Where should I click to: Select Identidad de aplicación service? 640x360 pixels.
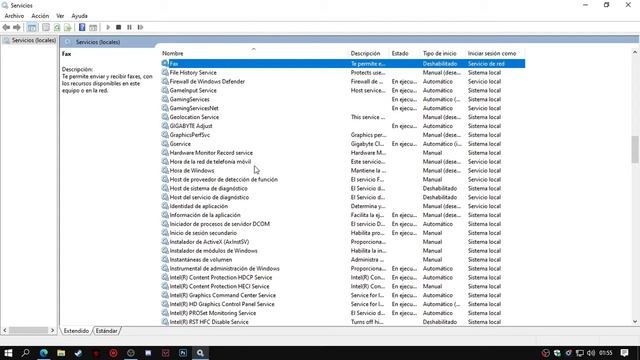[x=343, y=207]
